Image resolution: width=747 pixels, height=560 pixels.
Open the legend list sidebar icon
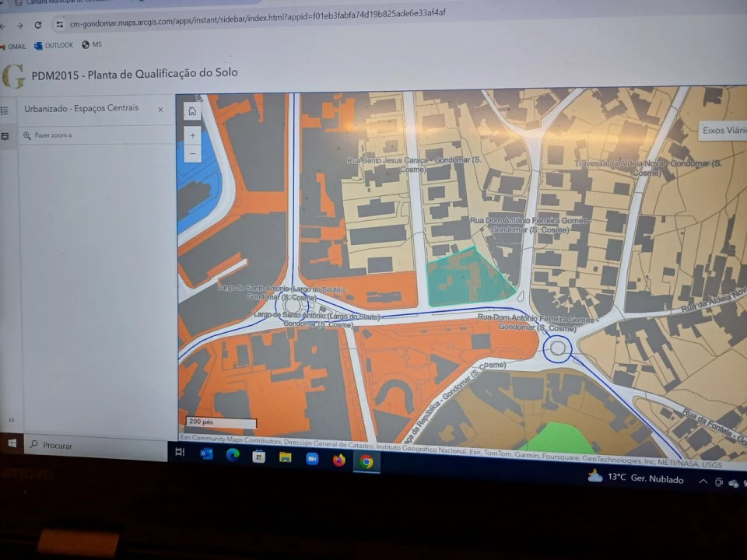(5, 111)
